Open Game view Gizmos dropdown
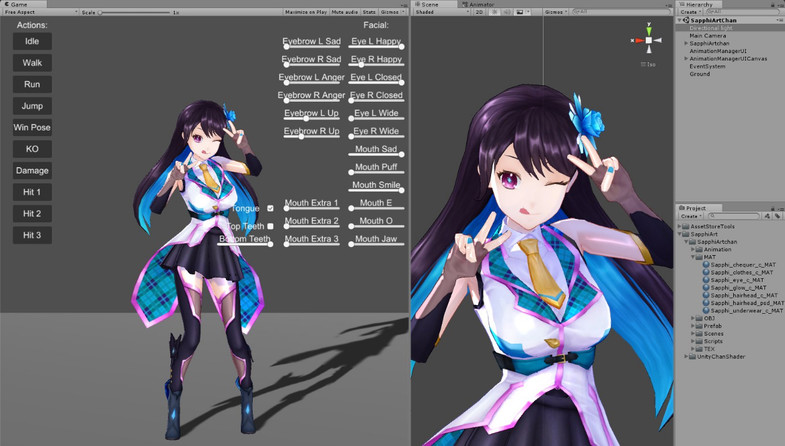The height and width of the screenshot is (446, 785). click(x=392, y=12)
